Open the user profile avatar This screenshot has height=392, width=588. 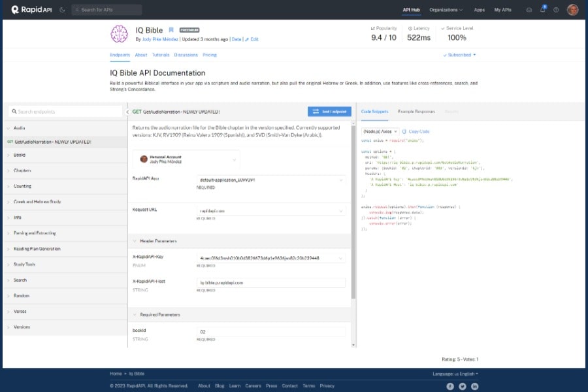coord(572,10)
